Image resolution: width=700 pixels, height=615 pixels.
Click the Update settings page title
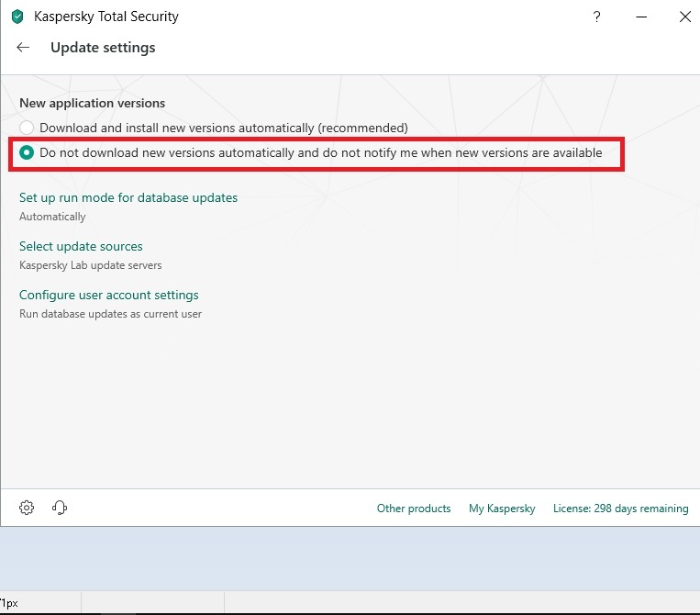[x=103, y=48]
